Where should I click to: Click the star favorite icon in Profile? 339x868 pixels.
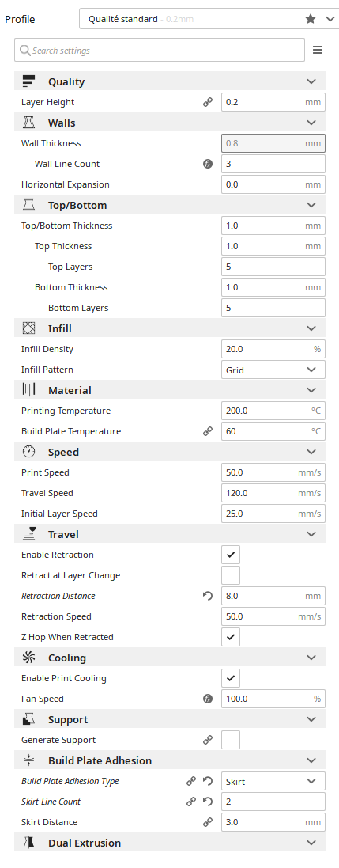click(x=311, y=19)
